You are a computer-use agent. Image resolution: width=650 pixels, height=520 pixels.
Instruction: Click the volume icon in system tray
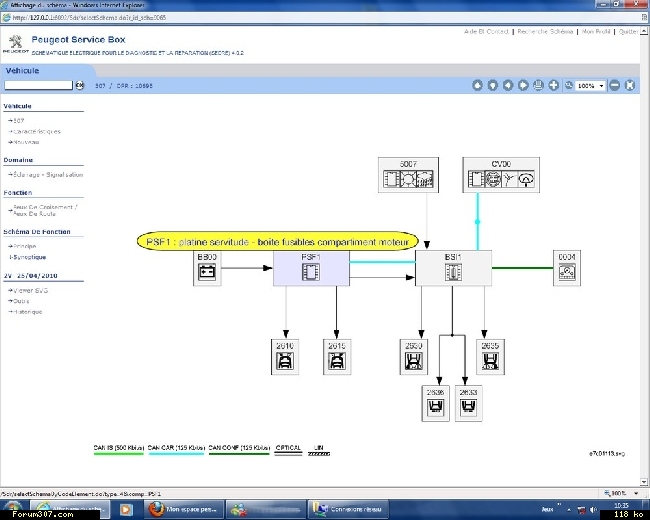(x=593, y=510)
